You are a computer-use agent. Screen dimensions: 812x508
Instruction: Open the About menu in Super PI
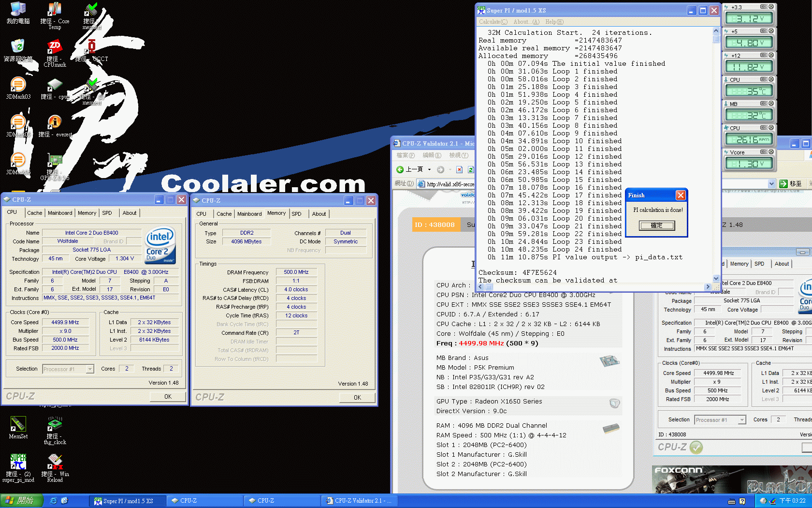point(526,22)
